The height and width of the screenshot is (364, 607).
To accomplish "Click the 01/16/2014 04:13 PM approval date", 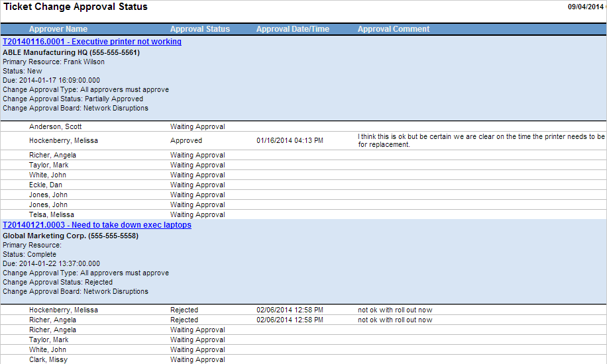I will 290,140.
